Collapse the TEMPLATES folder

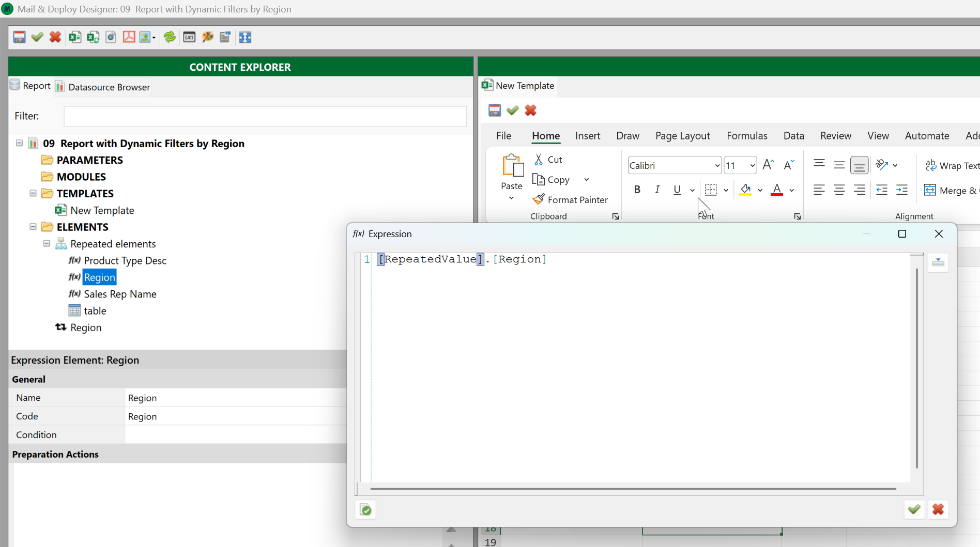pyautogui.click(x=33, y=193)
